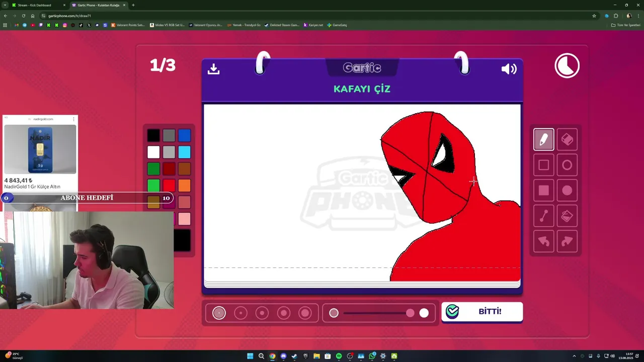The height and width of the screenshot is (362, 644).
Task: Click the round timer clock icon
Action: click(x=567, y=66)
